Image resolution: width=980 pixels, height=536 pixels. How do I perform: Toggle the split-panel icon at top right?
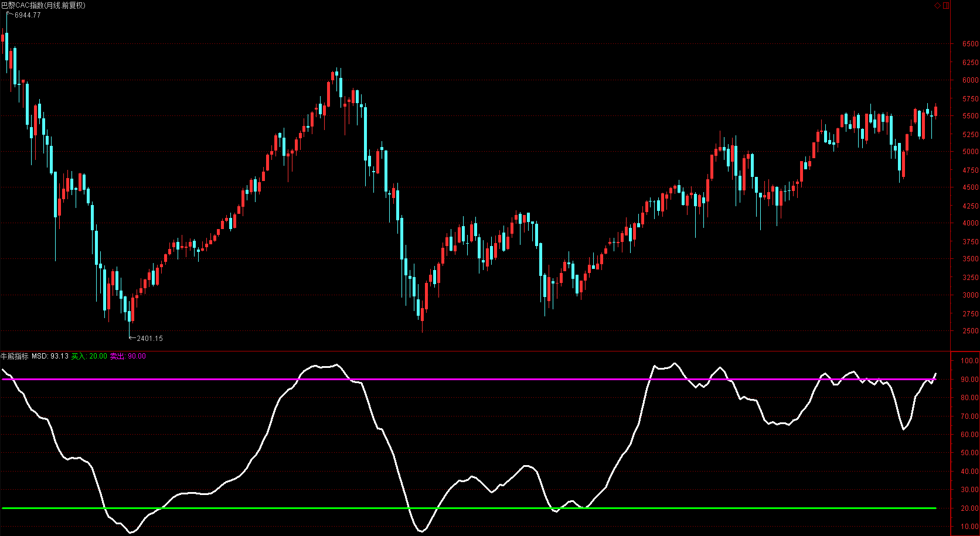(946, 5)
